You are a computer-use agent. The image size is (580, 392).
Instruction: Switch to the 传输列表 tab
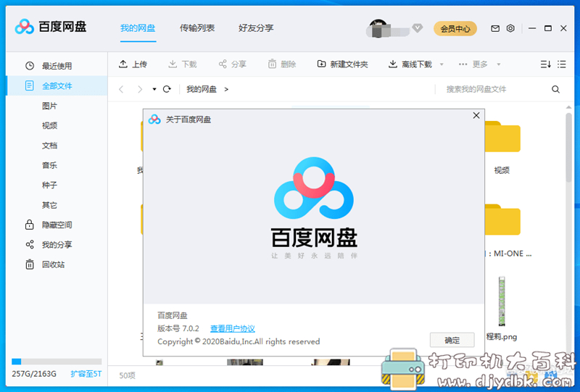(x=197, y=28)
